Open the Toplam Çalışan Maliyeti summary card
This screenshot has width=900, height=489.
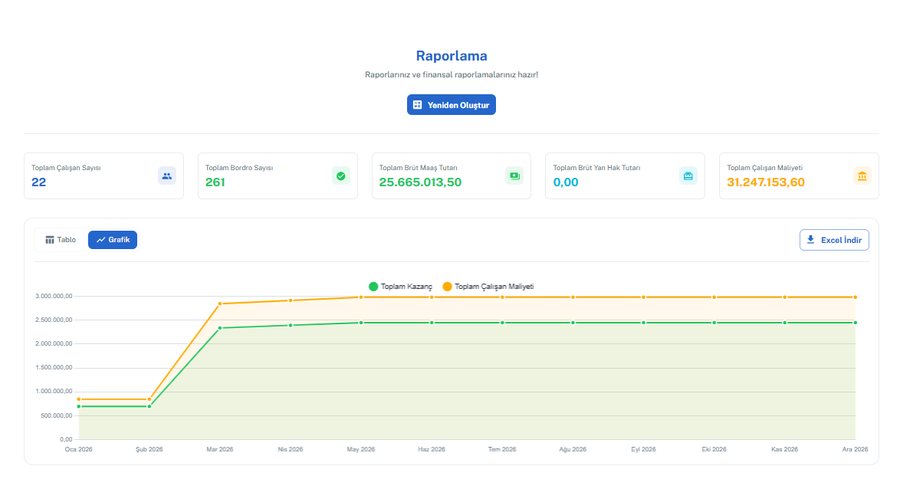click(798, 176)
